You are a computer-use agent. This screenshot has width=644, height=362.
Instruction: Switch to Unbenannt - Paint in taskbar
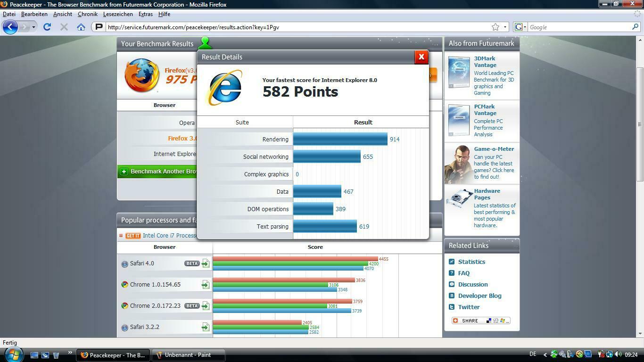pyautogui.click(x=188, y=355)
